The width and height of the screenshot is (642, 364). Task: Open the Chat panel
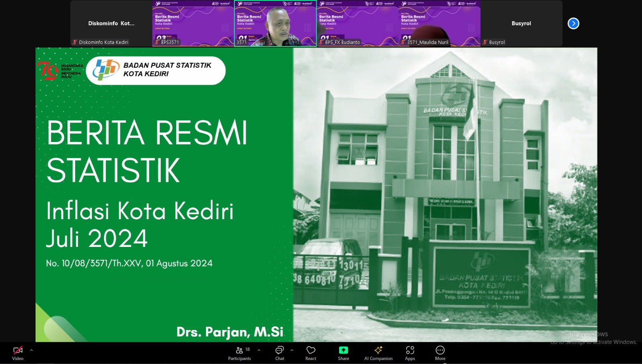click(x=280, y=353)
